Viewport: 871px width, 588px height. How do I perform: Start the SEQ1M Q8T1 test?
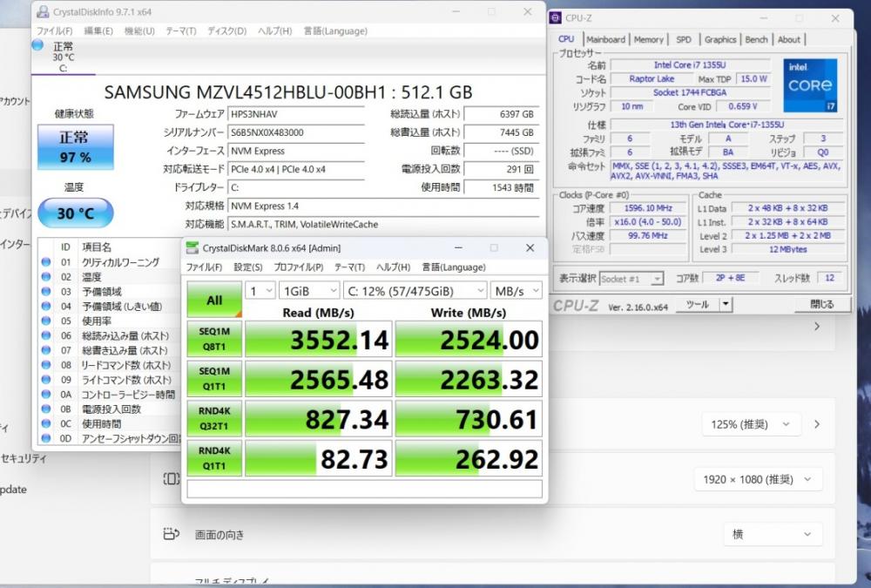click(213, 340)
